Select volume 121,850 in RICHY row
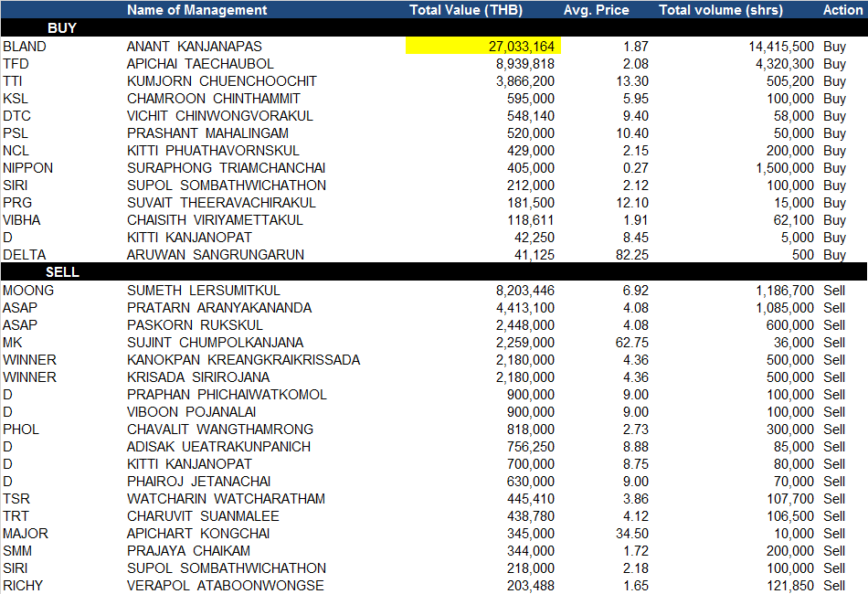 click(x=790, y=585)
